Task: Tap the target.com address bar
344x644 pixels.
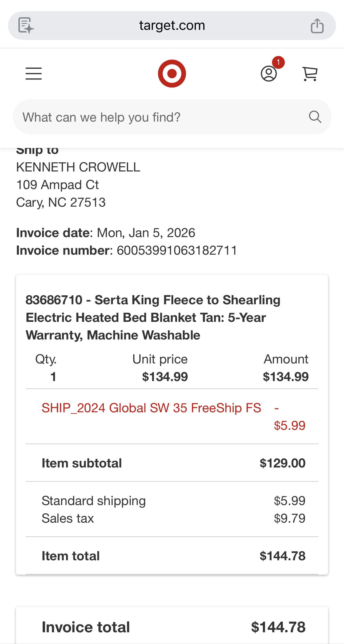Action: [172, 26]
